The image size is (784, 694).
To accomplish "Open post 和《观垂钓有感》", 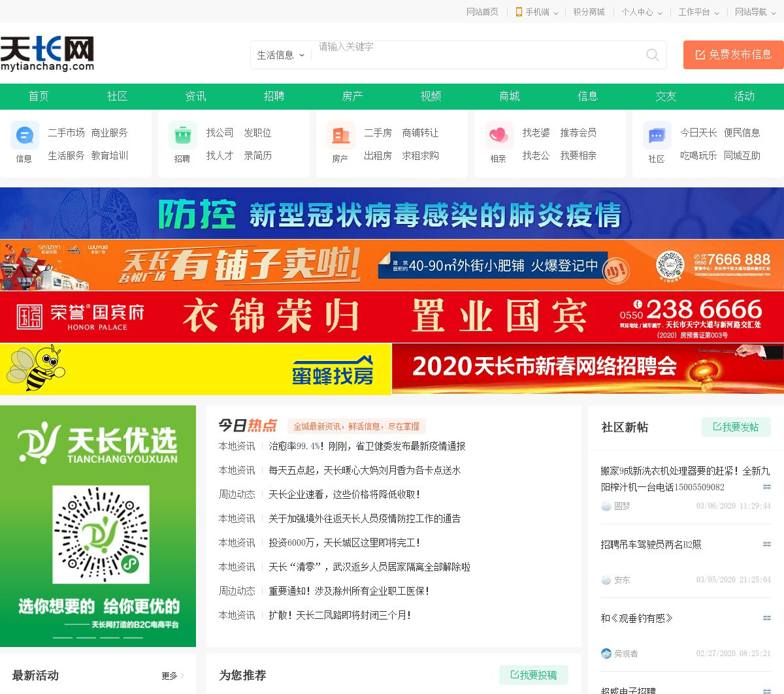I will click(x=637, y=618).
